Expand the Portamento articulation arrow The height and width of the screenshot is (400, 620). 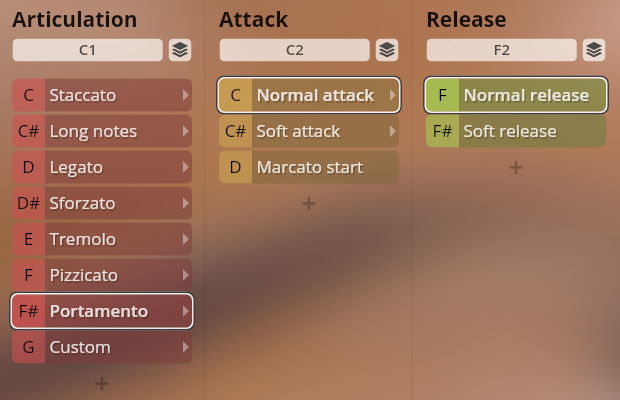(x=185, y=311)
